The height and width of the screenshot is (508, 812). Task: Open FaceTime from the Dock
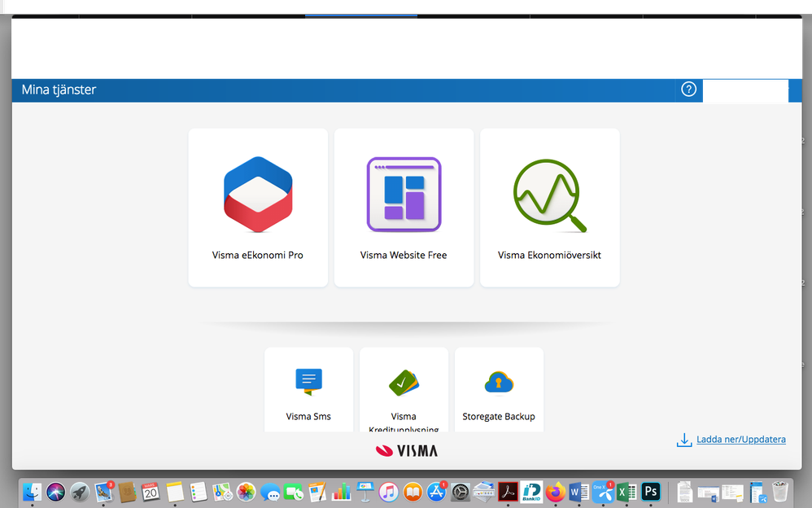click(294, 492)
